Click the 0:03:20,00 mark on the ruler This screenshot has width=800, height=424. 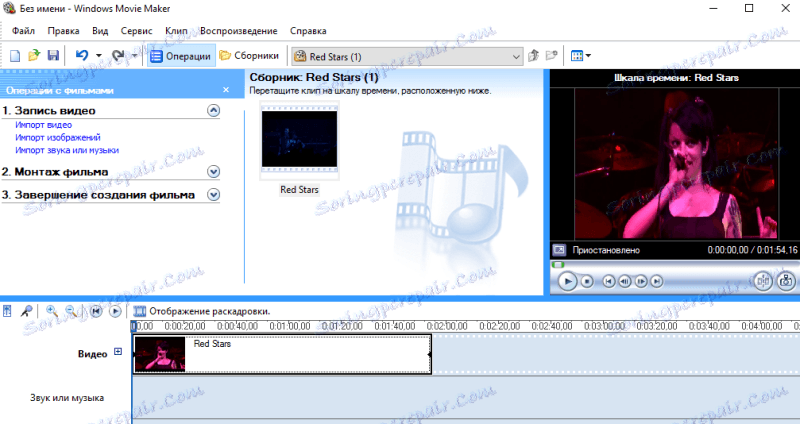pyautogui.click(x=657, y=326)
